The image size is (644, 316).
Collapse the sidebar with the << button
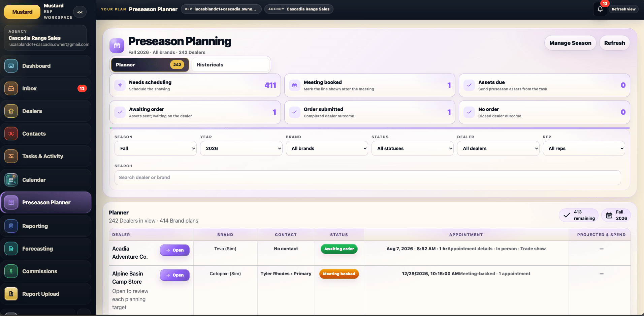pyautogui.click(x=80, y=12)
